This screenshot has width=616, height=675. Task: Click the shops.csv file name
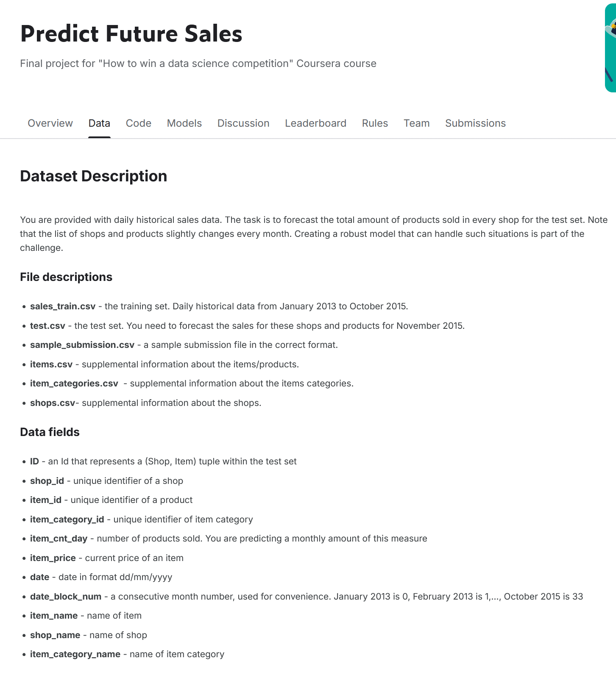click(53, 403)
